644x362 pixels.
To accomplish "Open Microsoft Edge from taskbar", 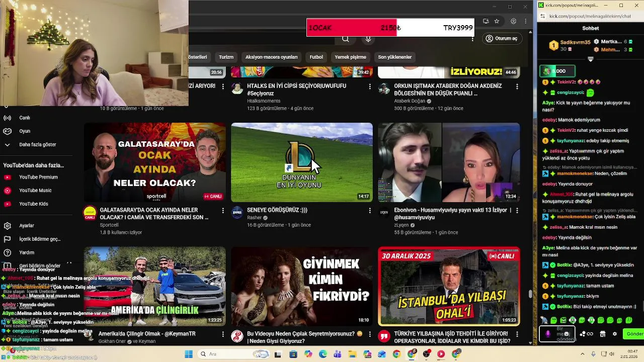I will tap(323, 354).
